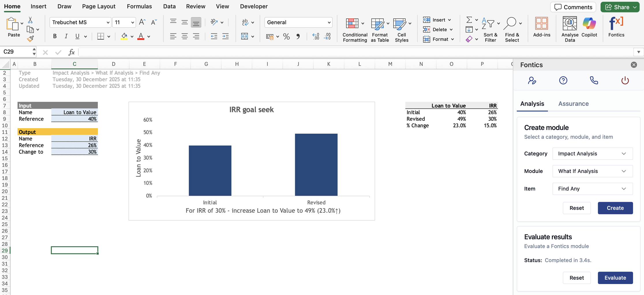Open the Formulas ribbon tab
Viewport: 644px width, 295px height.
[x=139, y=6]
